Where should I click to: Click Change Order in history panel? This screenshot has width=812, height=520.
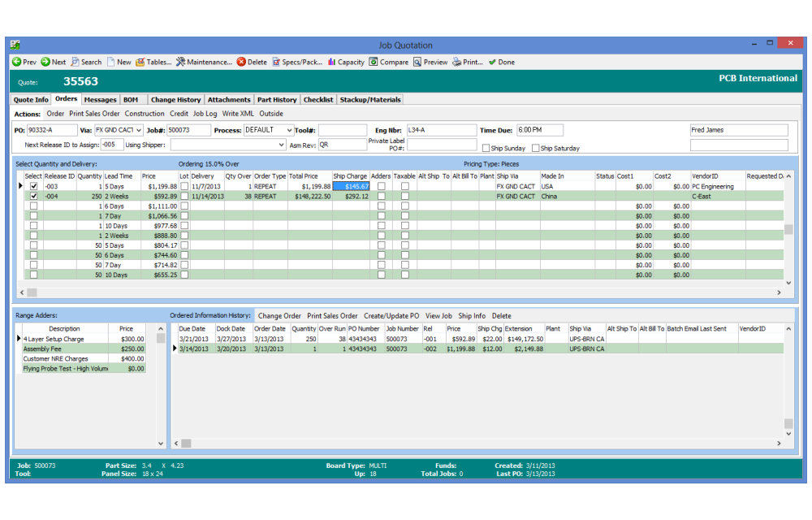tap(279, 316)
